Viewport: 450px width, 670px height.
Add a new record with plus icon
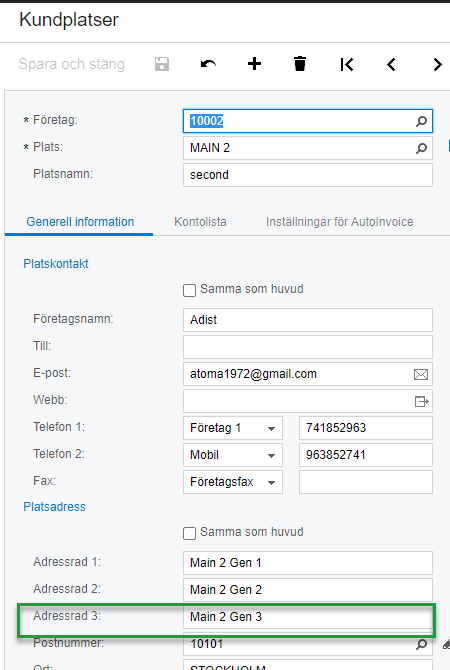pyautogui.click(x=254, y=64)
